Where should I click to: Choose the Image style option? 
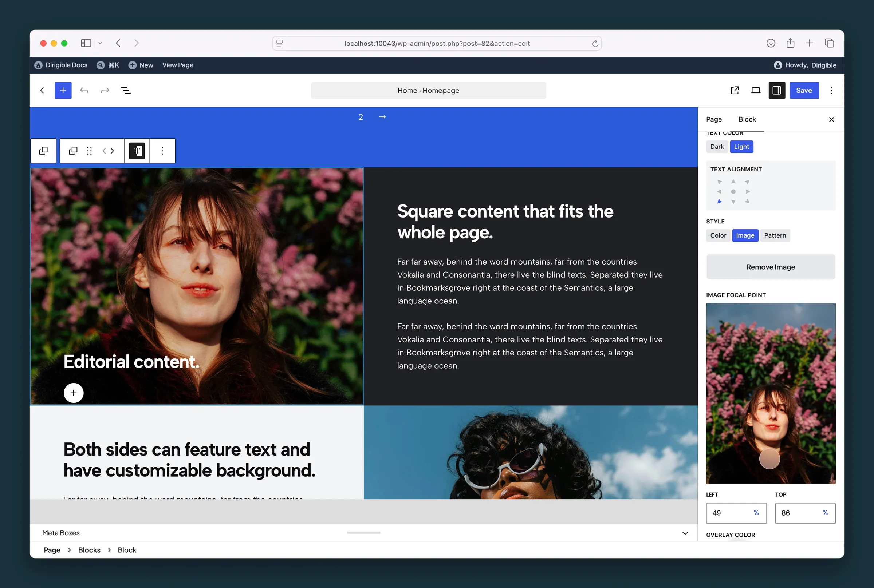tap(745, 235)
